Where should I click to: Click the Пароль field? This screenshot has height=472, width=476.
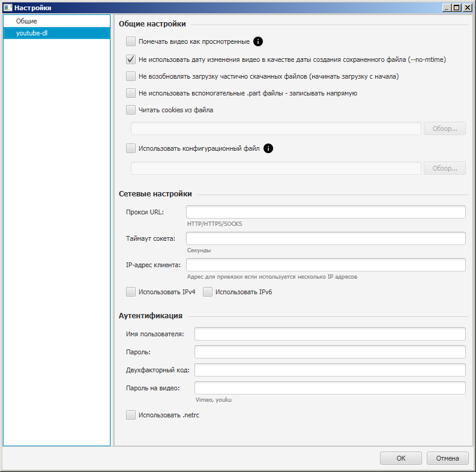pyautogui.click(x=330, y=352)
